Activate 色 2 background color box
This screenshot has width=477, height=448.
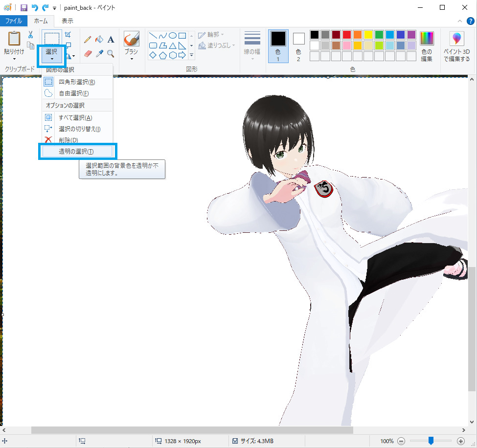pyautogui.click(x=298, y=46)
